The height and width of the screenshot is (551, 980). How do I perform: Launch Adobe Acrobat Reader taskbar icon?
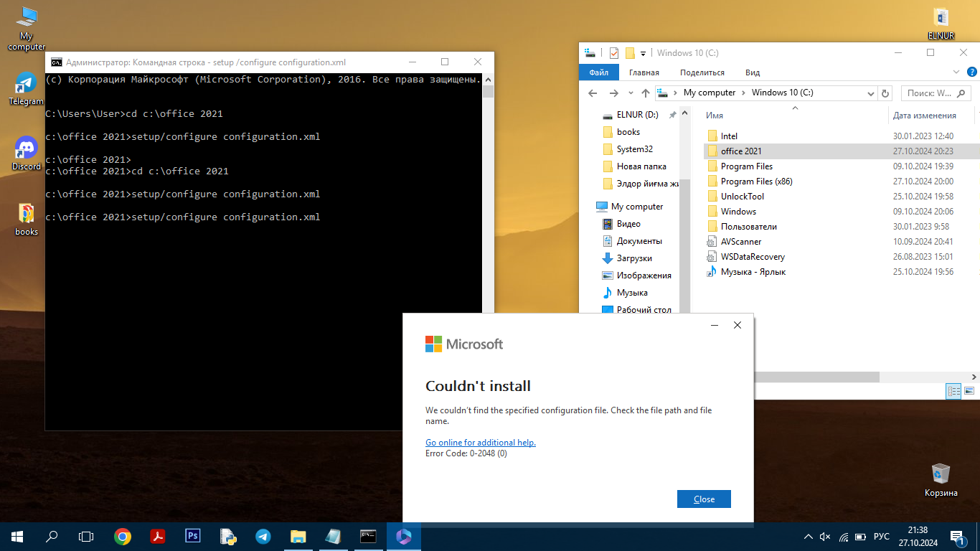point(158,536)
